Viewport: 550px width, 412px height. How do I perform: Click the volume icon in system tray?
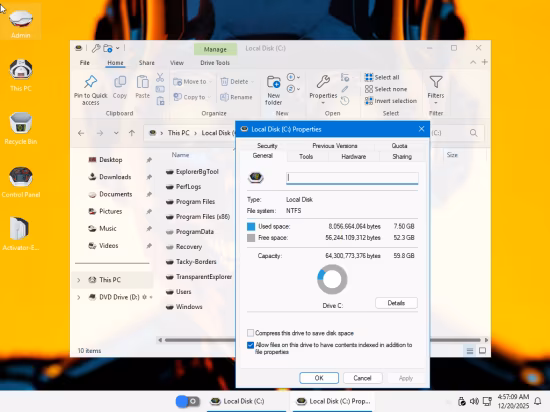(x=474, y=401)
